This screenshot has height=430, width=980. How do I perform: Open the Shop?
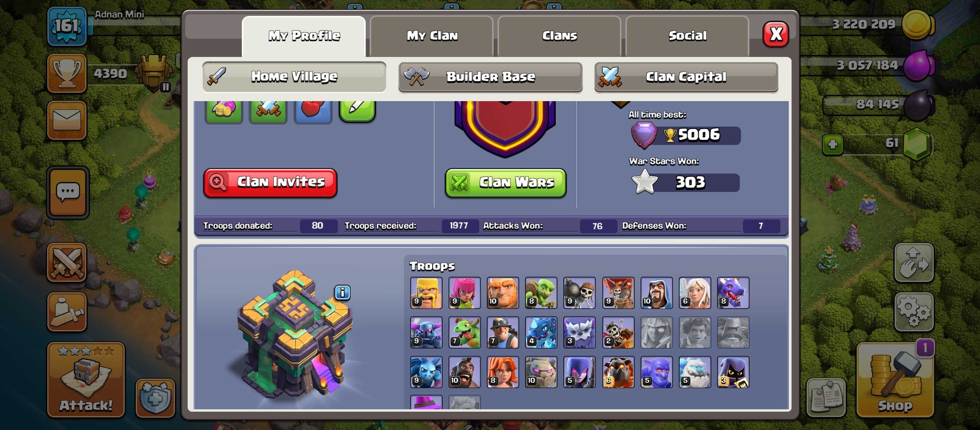point(895,380)
